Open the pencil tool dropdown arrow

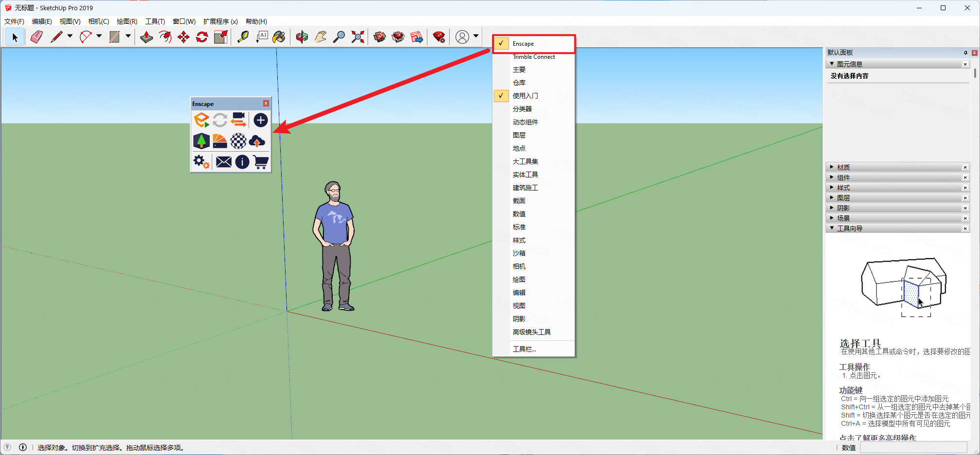pyautogui.click(x=70, y=36)
